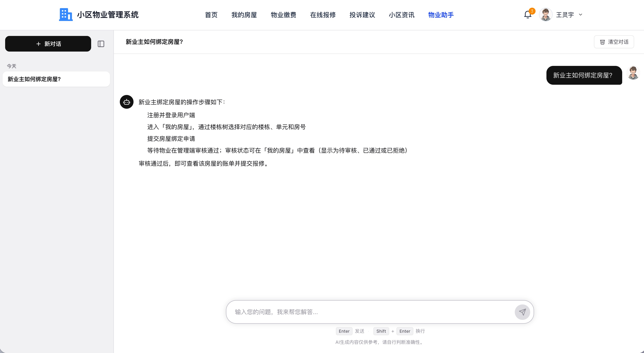
Task: Click the header profile avatar
Action: pos(546,15)
